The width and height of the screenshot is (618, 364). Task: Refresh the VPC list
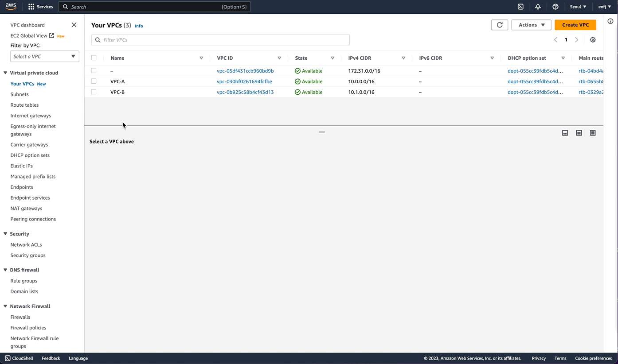pyautogui.click(x=500, y=25)
